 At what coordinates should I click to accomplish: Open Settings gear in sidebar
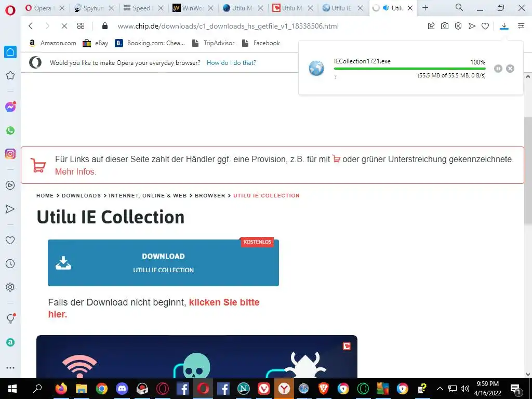[x=10, y=287]
